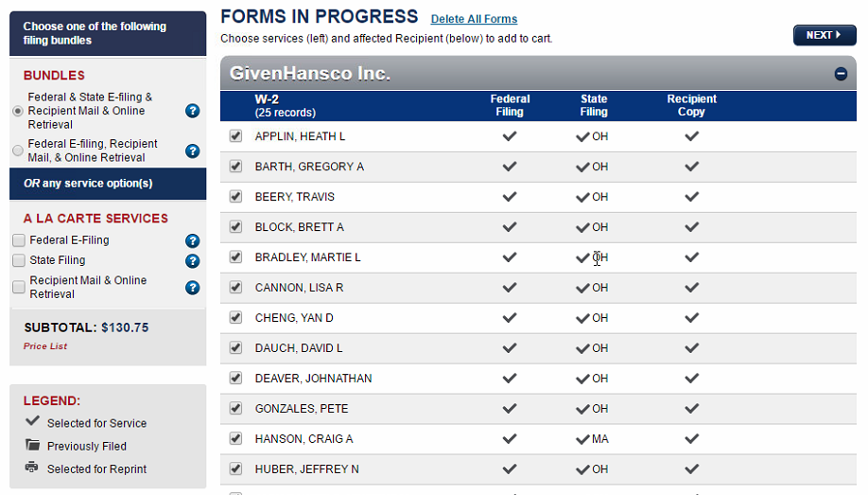The width and height of the screenshot is (868, 495).
Task: Click State Filing checkmark for HANSON, CRAIG A
Action: 583,439
